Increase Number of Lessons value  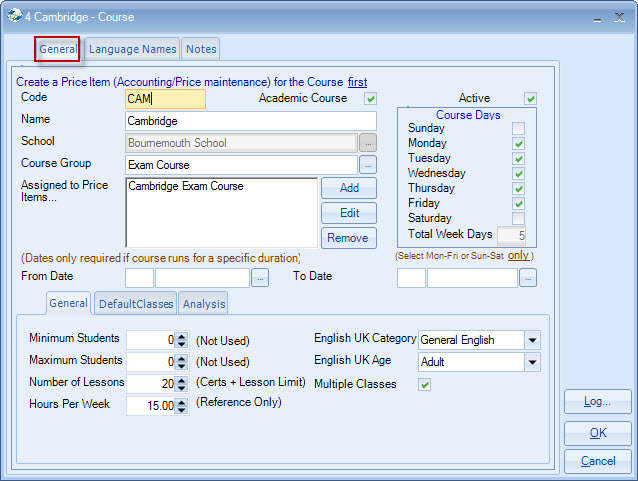click(x=181, y=380)
